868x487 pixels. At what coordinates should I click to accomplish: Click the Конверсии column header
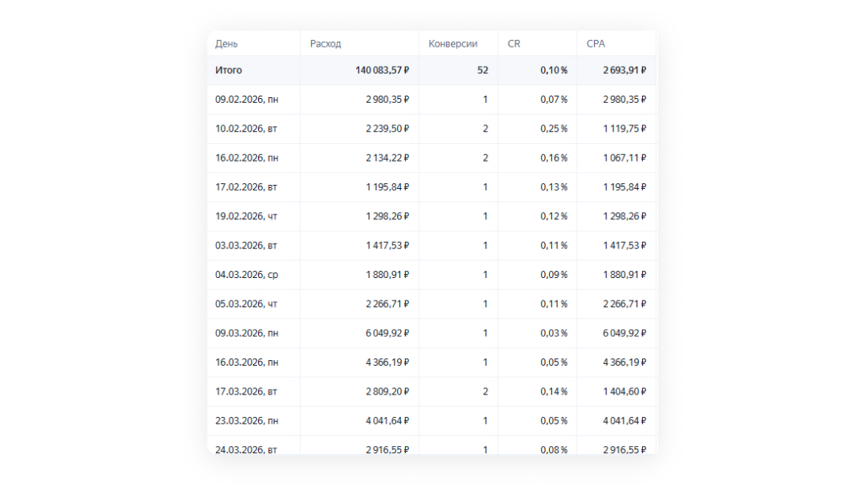452,43
